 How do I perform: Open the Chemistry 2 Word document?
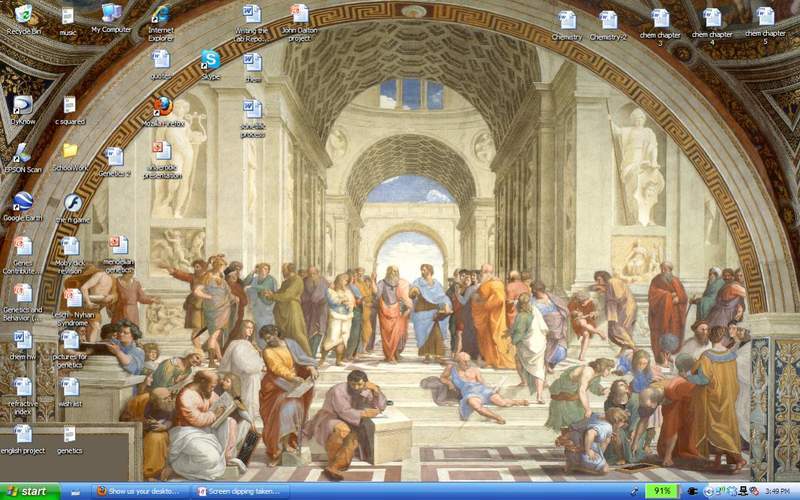(x=608, y=26)
